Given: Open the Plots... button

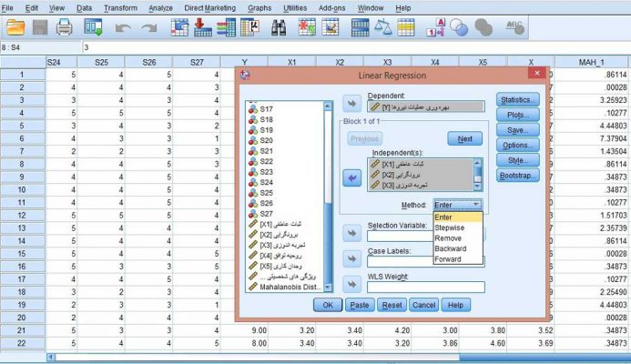Looking at the screenshot, I should (x=518, y=115).
